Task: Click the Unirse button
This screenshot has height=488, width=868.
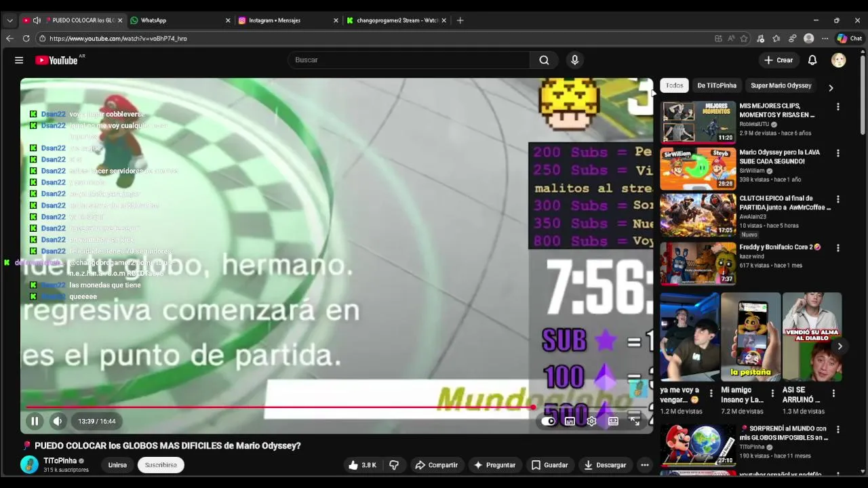Action: click(117, 465)
